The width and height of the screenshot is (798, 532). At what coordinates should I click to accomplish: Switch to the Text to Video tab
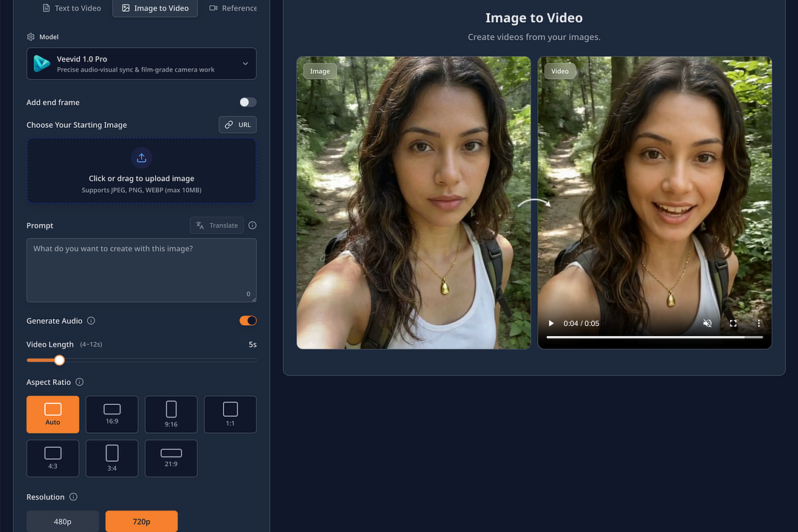tap(72, 8)
